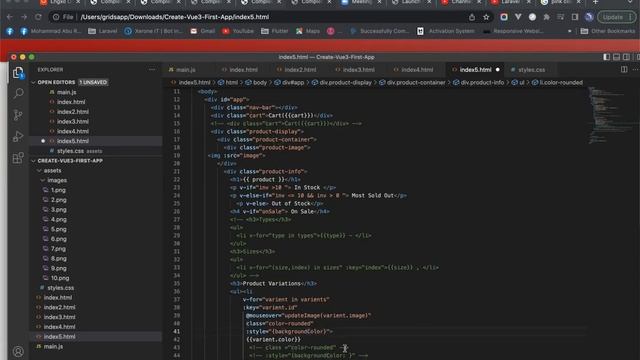640x360 pixels.
Task: Open the Maps bookmark
Action: pos(308,31)
